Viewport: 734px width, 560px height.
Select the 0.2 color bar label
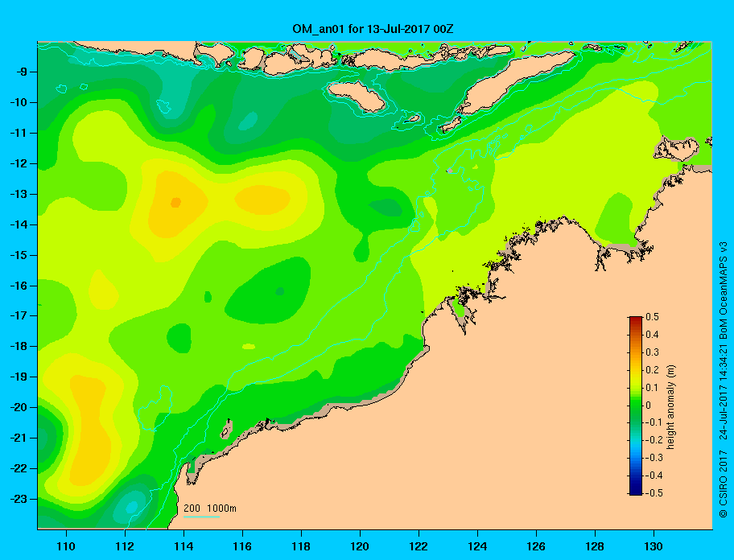(652, 369)
